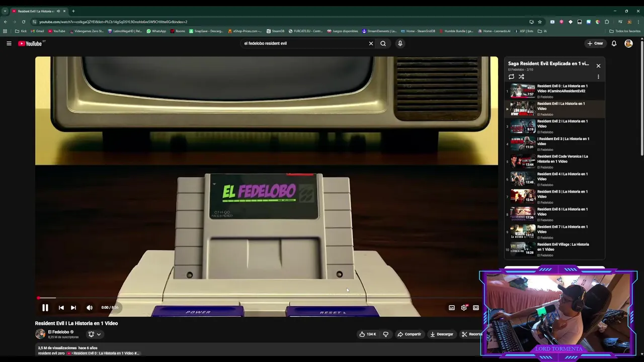644x362 pixels.
Task: Play Resident Evil 0 playlist video
Action: coord(555,91)
